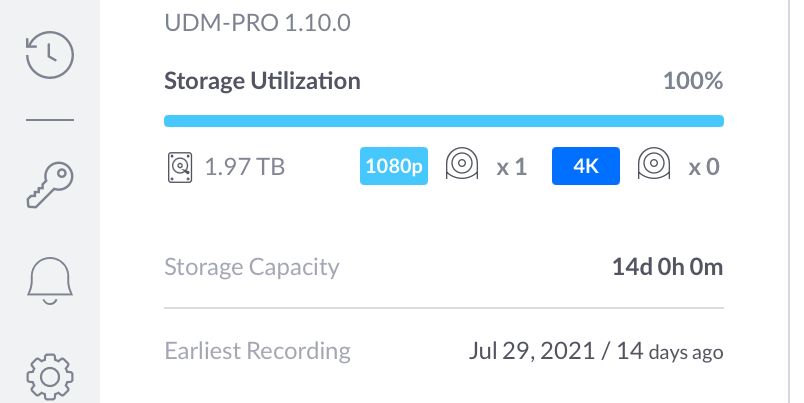Click the Storage Capacity label
804x403 pixels.
click(251, 267)
